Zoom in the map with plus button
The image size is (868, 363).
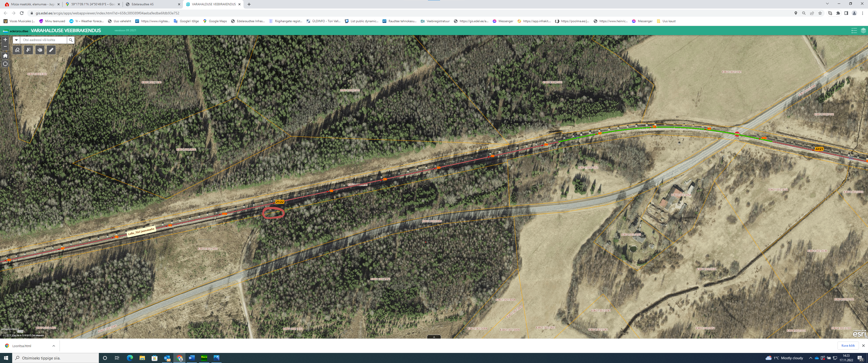(x=5, y=40)
